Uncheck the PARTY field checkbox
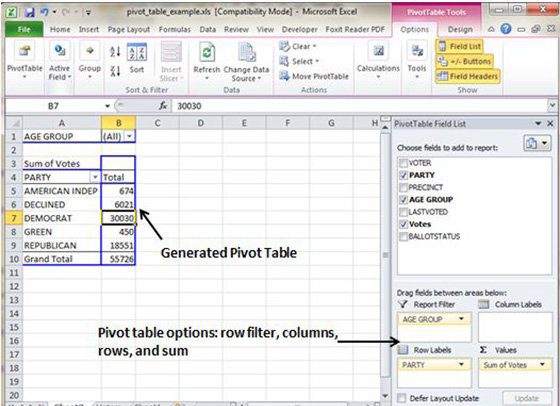This screenshot has width=560, height=406. point(403,175)
